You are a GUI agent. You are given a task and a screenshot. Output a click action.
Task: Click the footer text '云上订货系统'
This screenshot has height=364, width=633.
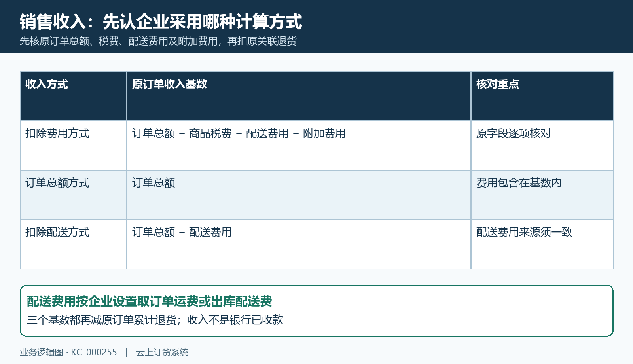(162, 352)
